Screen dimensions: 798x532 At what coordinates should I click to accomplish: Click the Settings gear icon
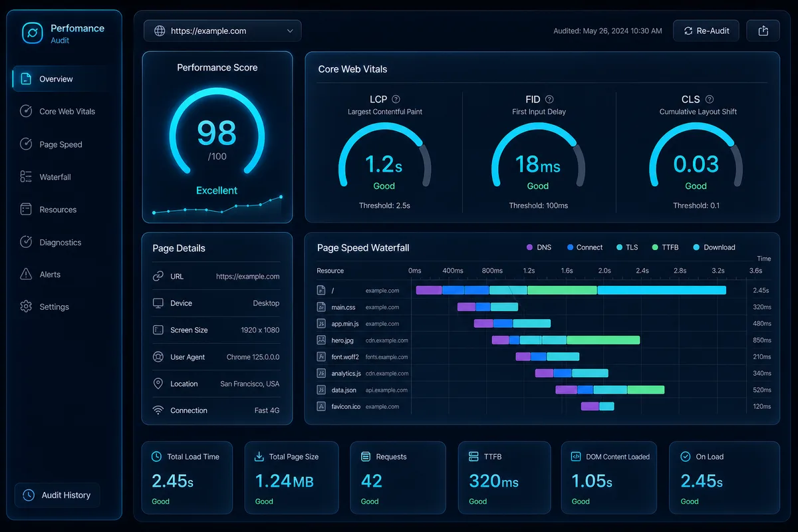[x=26, y=307]
